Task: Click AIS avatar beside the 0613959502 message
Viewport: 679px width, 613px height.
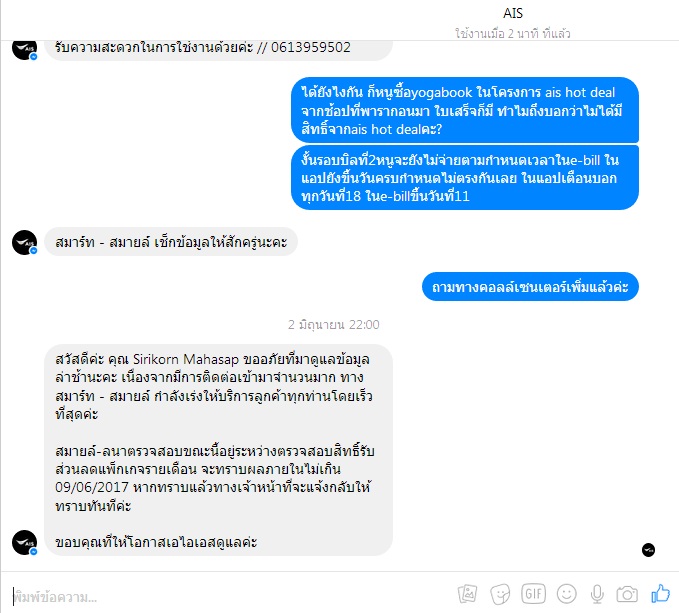Action: coord(25,48)
